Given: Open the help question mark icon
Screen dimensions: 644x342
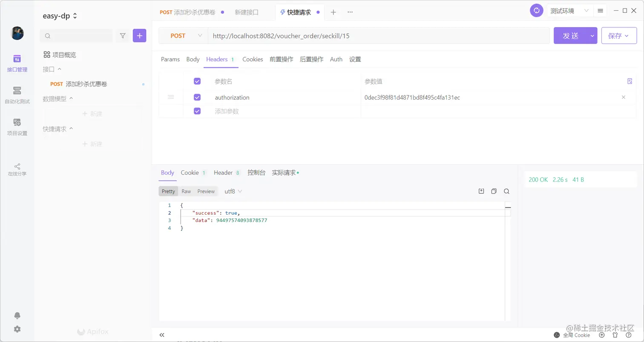Looking at the screenshot, I should [x=628, y=335].
